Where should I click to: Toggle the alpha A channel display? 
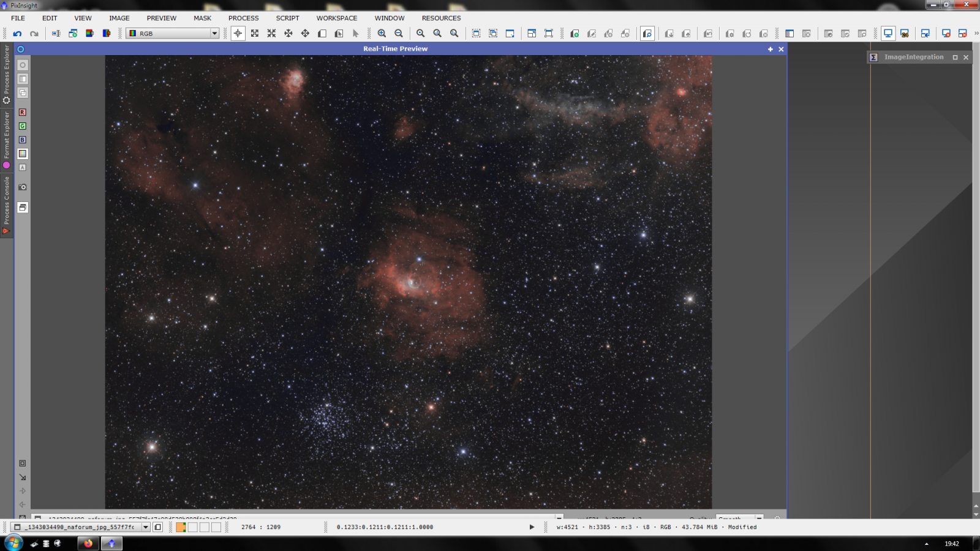coord(23,167)
